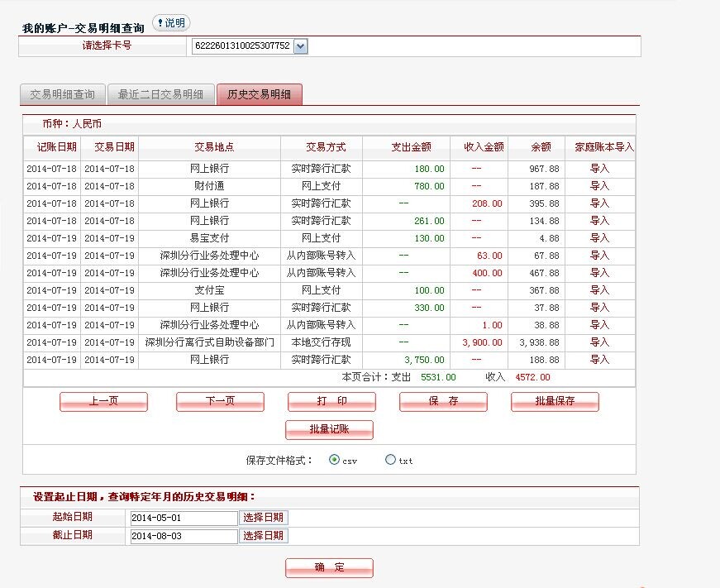Select the 历史交易明细 tab

pos(260,94)
